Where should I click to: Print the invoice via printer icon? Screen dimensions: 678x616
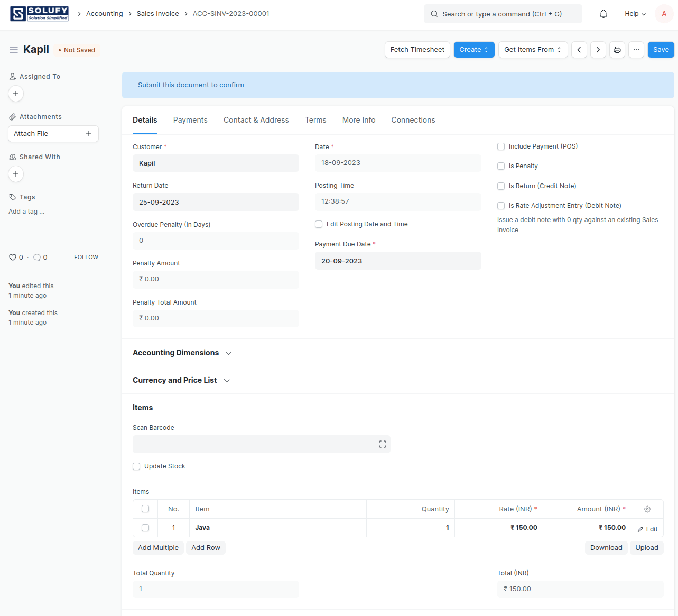pyautogui.click(x=617, y=50)
